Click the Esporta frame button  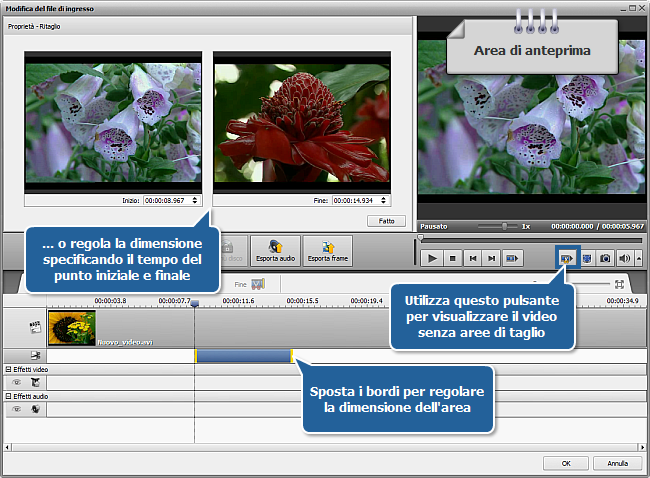(327, 250)
